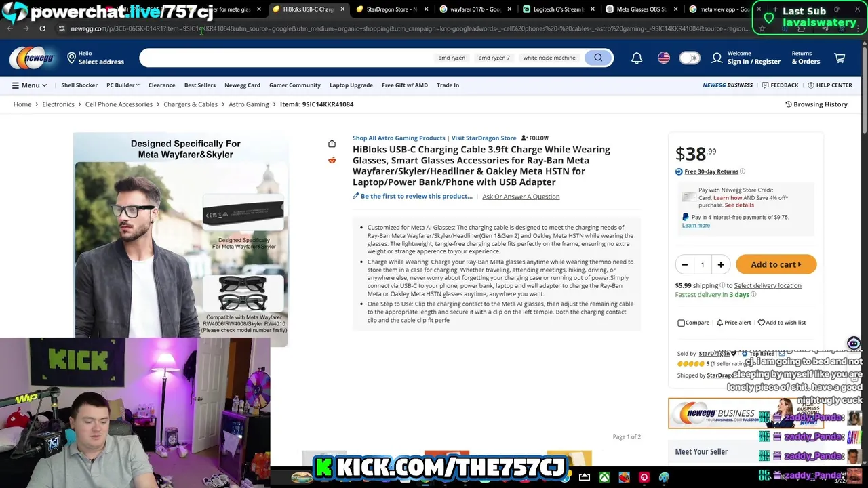Click the browser back arrow
The height and width of the screenshot is (488, 868).
[10, 28]
